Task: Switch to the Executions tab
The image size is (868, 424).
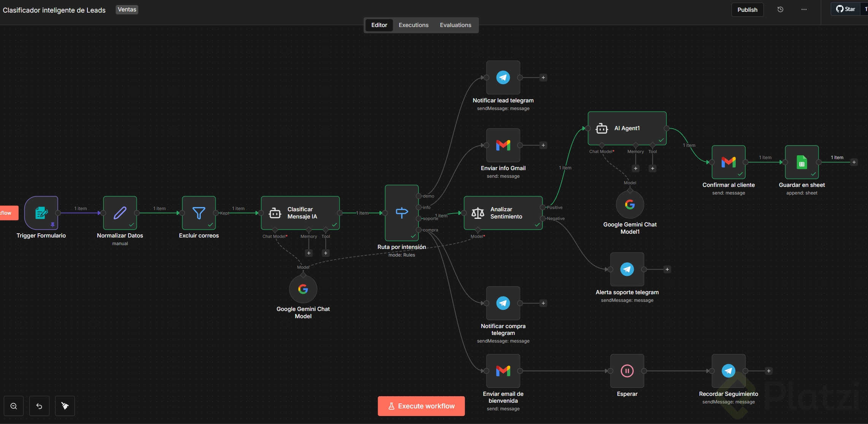Action: click(x=413, y=25)
